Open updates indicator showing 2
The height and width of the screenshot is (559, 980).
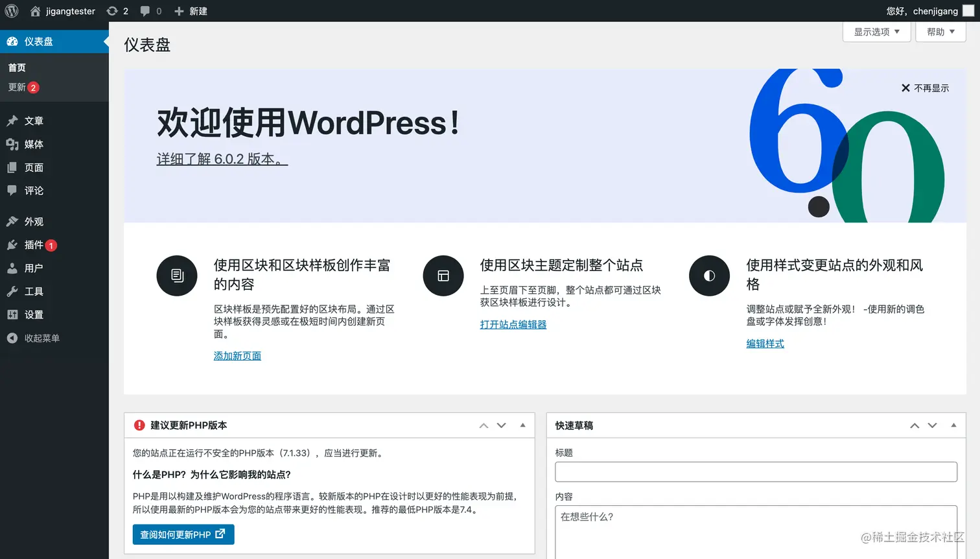pyautogui.click(x=117, y=11)
